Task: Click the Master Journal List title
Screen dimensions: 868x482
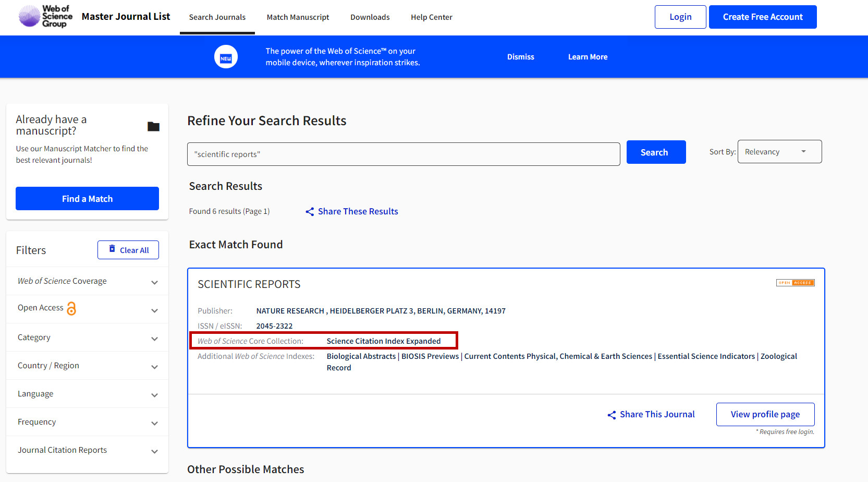Action: [126, 16]
